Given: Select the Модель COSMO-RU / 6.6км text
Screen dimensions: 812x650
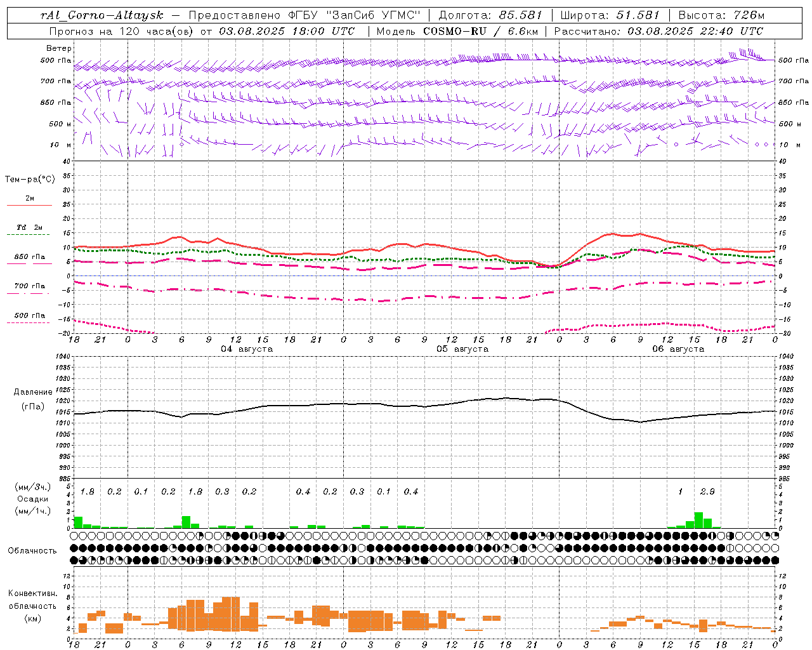Looking at the screenshot, I should 457,31.
